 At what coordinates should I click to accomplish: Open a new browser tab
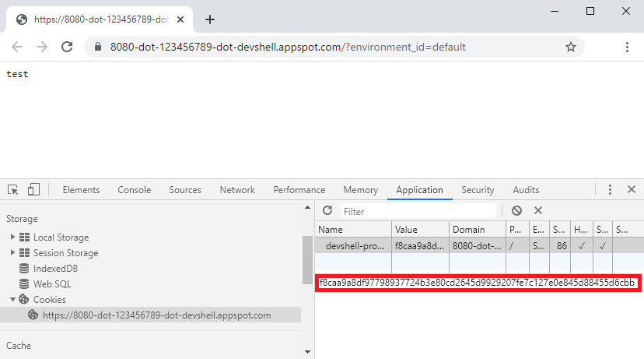pyautogui.click(x=209, y=19)
